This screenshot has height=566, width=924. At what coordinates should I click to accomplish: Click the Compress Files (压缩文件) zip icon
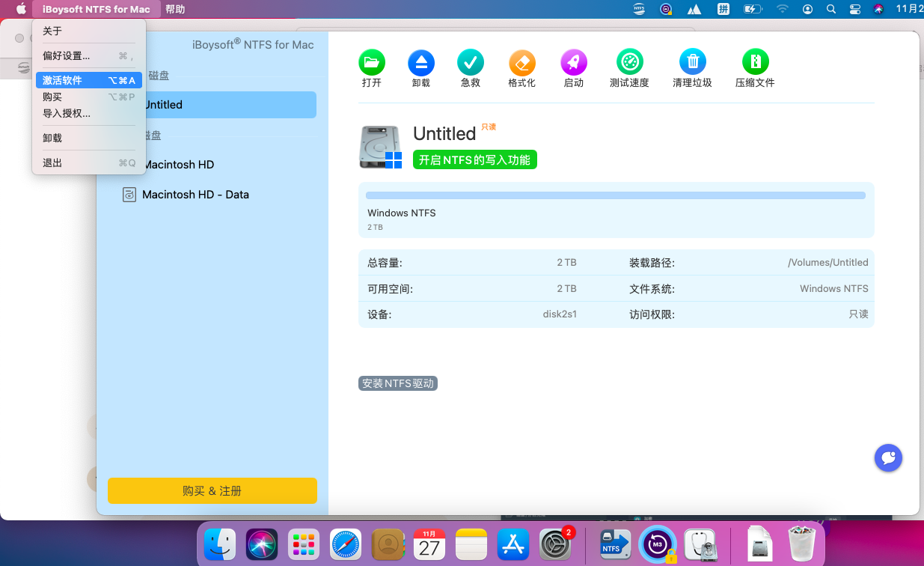pos(756,61)
